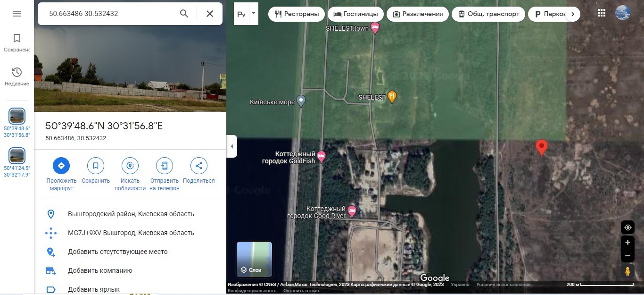Screen dimensions: 644x295
Task: Open Условия использования link
Action: pyautogui.click(x=504, y=285)
